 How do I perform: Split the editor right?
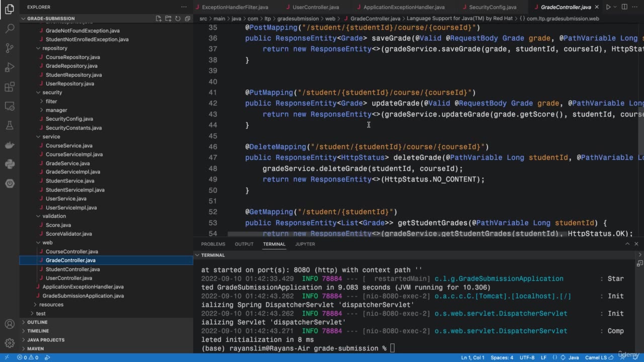coord(624,7)
